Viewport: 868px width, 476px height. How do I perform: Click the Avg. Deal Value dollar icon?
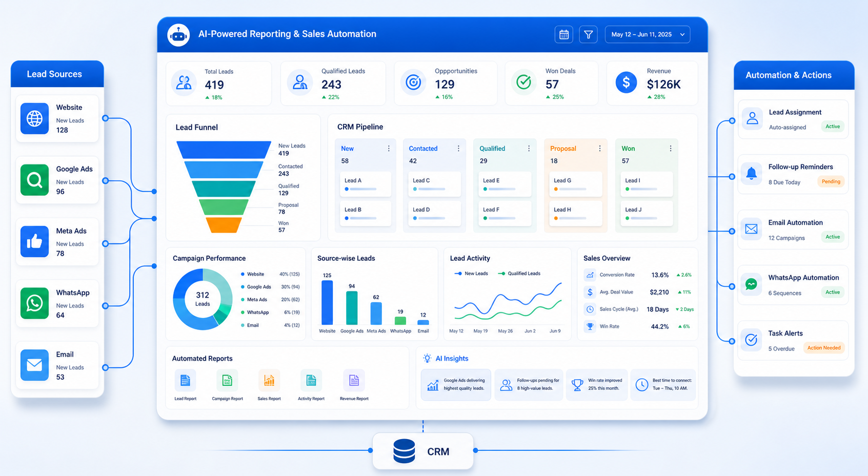(x=590, y=292)
